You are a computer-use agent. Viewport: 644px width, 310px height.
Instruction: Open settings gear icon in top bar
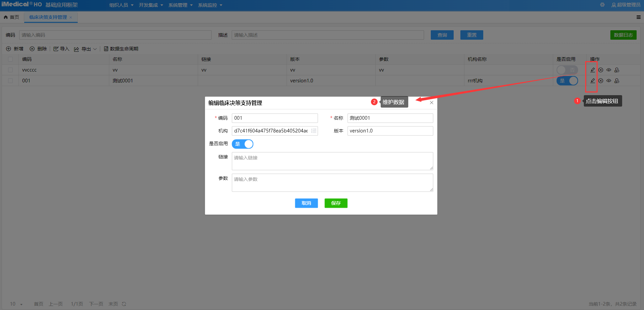click(602, 5)
